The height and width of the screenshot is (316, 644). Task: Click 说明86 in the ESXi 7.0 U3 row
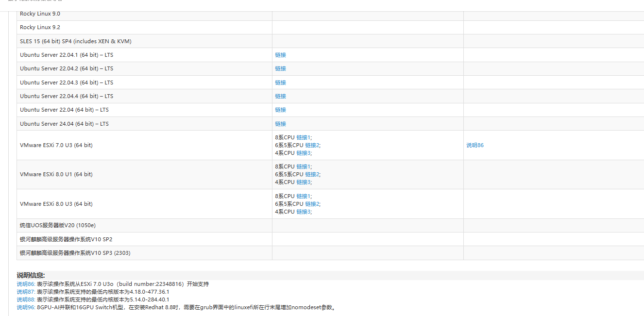[475, 145]
